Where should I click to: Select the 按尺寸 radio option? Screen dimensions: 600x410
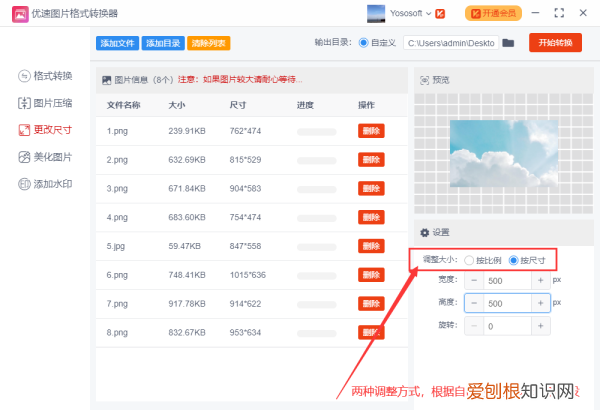tap(514, 261)
